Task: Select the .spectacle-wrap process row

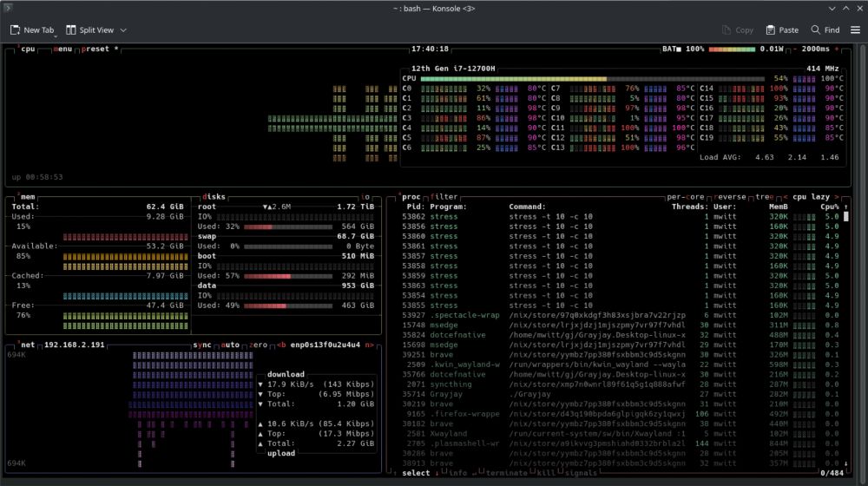Action: coord(621,315)
